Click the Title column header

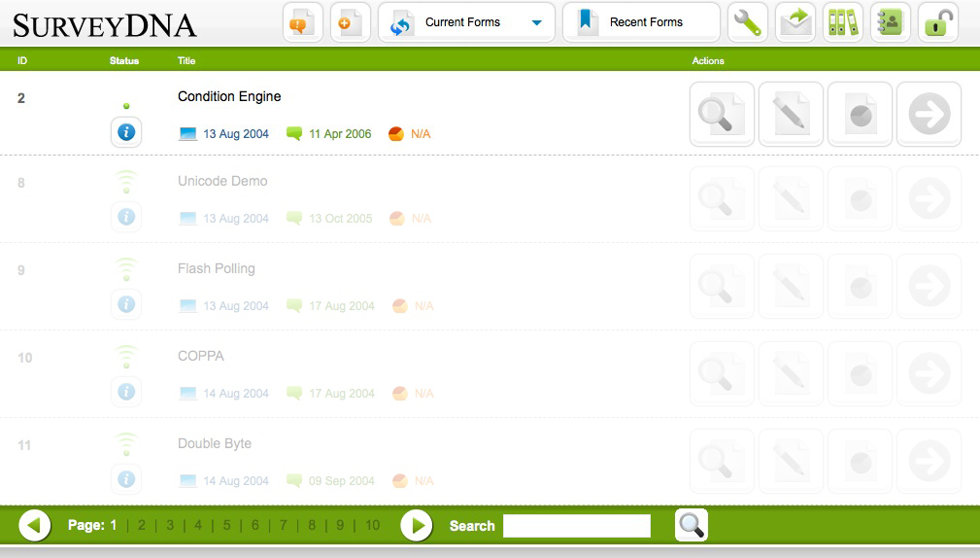pyautogui.click(x=186, y=60)
